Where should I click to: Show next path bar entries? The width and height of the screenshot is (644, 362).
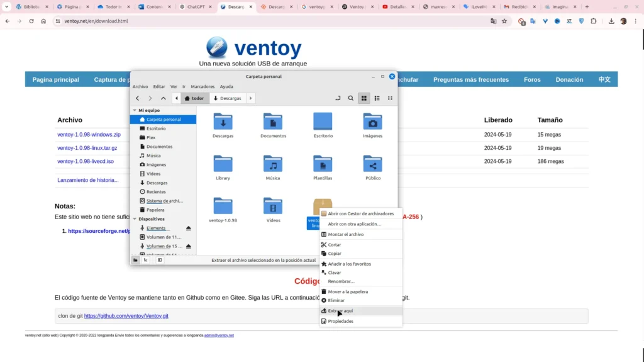[x=250, y=98]
